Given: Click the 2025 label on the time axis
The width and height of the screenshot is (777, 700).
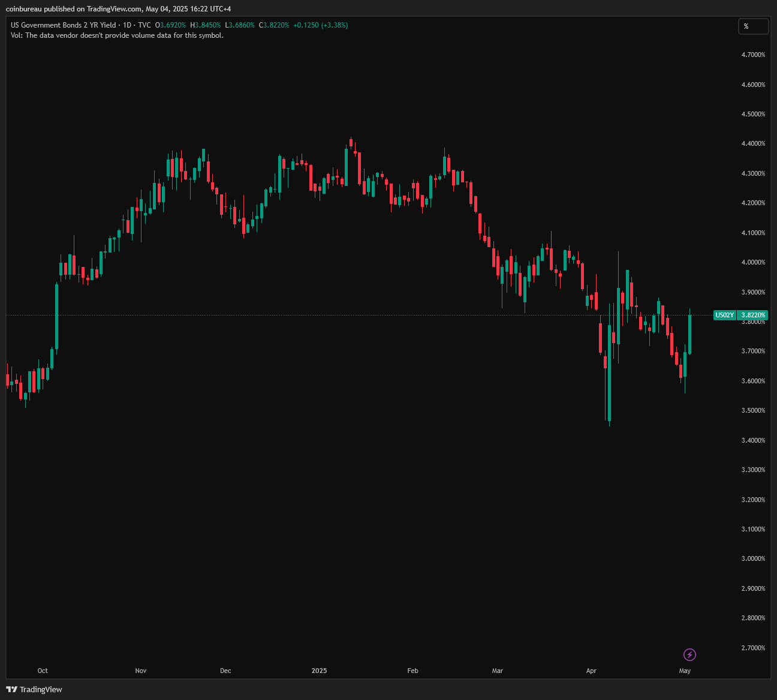Looking at the screenshot, I should coord(320,671).
